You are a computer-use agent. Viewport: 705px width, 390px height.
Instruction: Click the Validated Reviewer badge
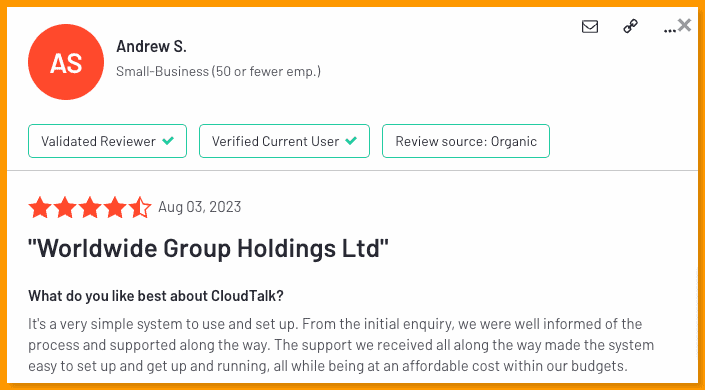point(107,141)
